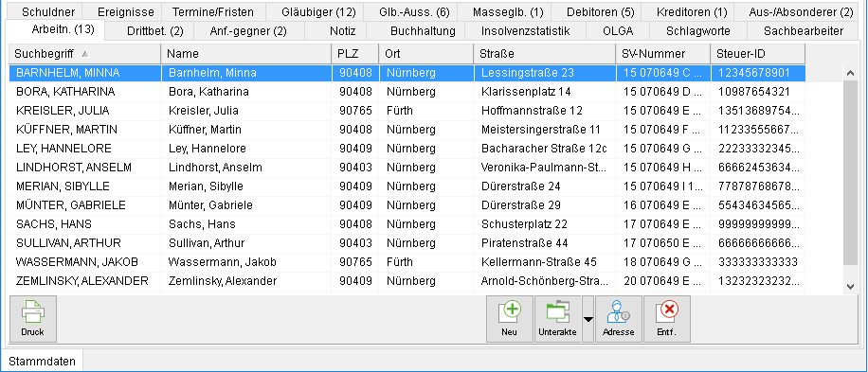This screenshot has width=868, height=372.
Task: Click the Druck printer icon button
Action: [x=33, y=319]
